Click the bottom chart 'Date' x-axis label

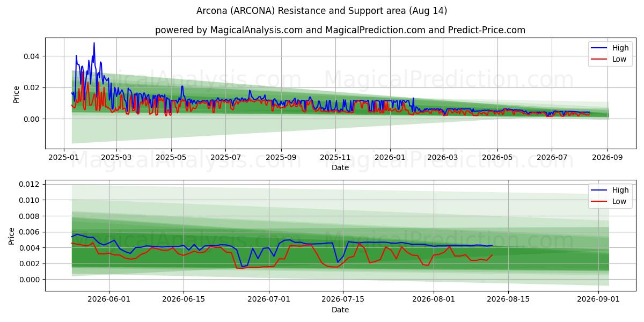point(340,310)
